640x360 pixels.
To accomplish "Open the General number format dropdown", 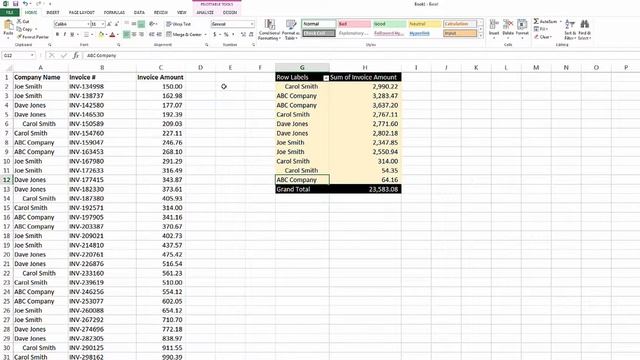I will coord(252,24).
